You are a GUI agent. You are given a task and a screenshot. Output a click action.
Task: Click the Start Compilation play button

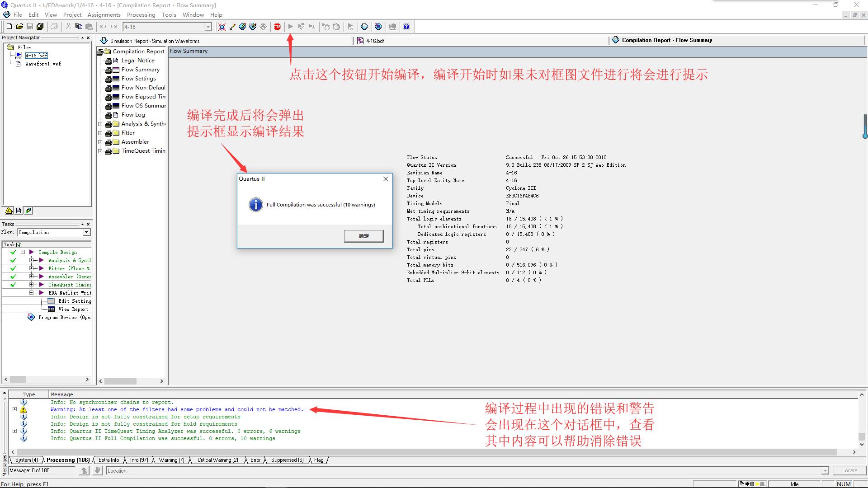[x=290, y=27]
